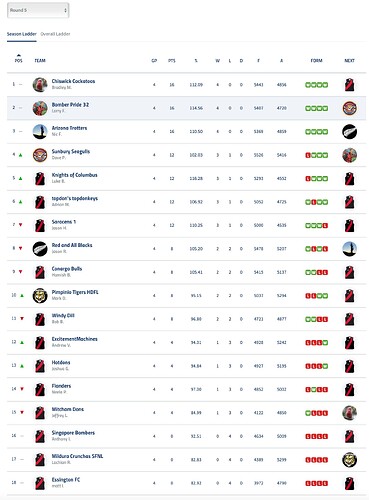Click the Red and All Blacks fern logo
The width and height of the screenshot is (369, 500).
tap(40, 249)
